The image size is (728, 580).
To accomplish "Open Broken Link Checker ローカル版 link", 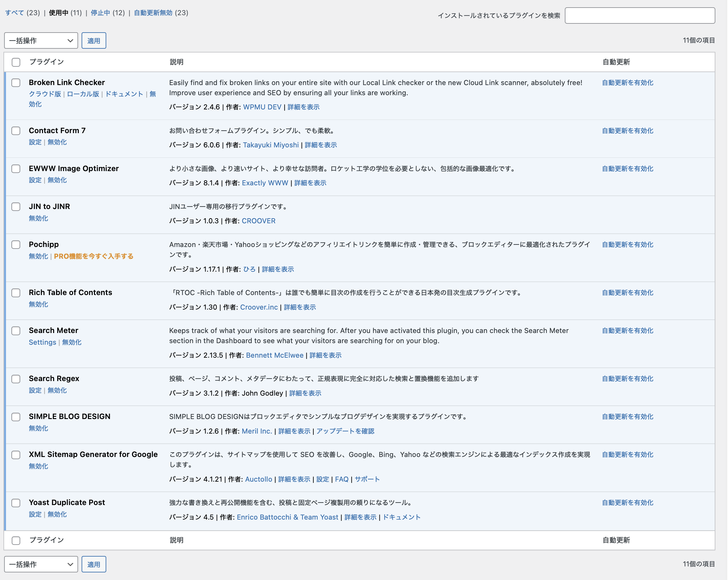I will coord(83,94).
